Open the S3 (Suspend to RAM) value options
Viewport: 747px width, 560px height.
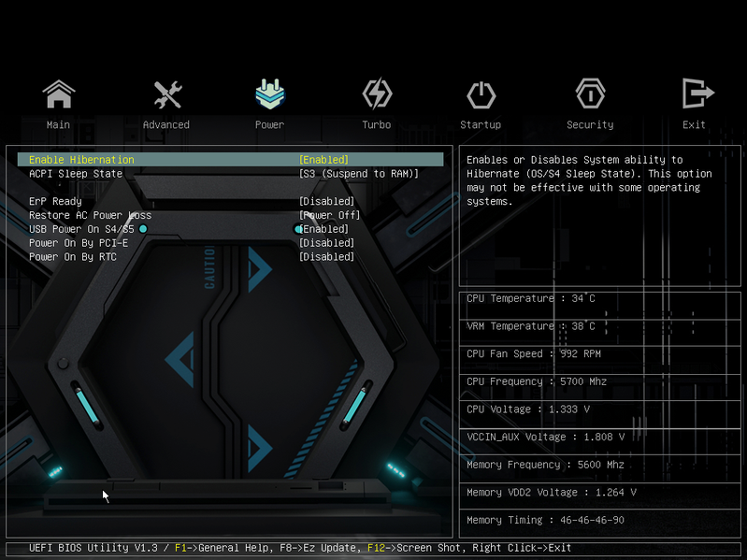click(x=359, y=174)
